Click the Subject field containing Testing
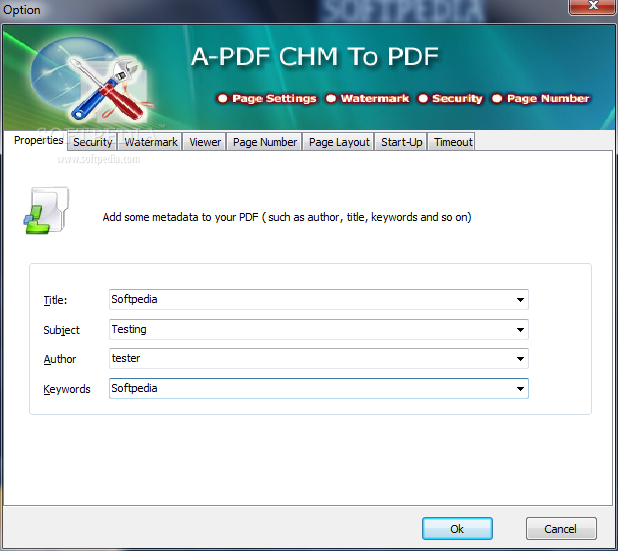This screenshot has height=551, width=618. 318,329
